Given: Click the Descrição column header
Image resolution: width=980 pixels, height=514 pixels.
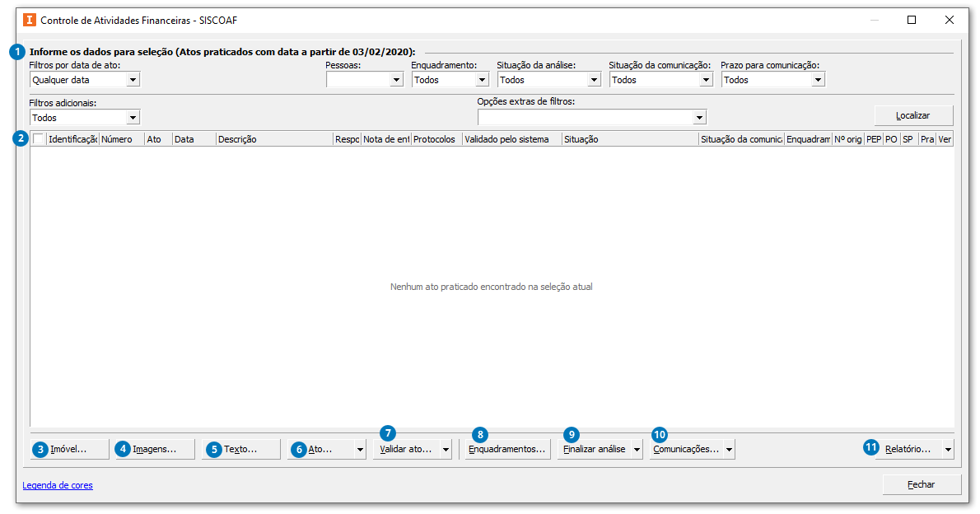Looking at the screenshot, I should coord(274,139).
